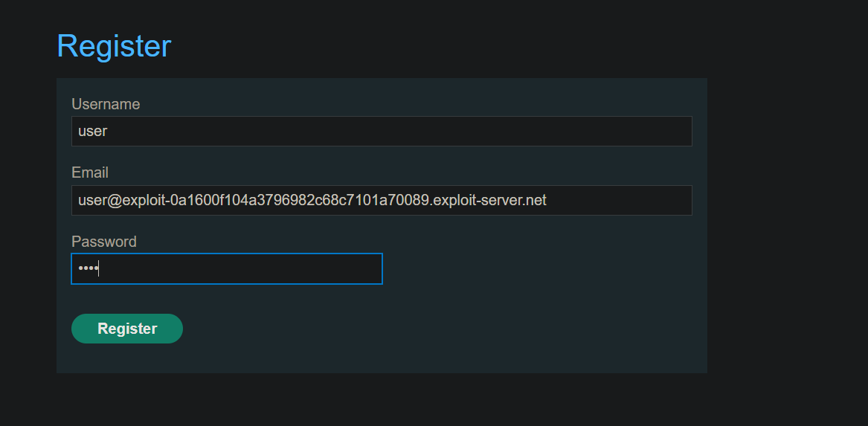Select the Email field label

click(90, 172)
